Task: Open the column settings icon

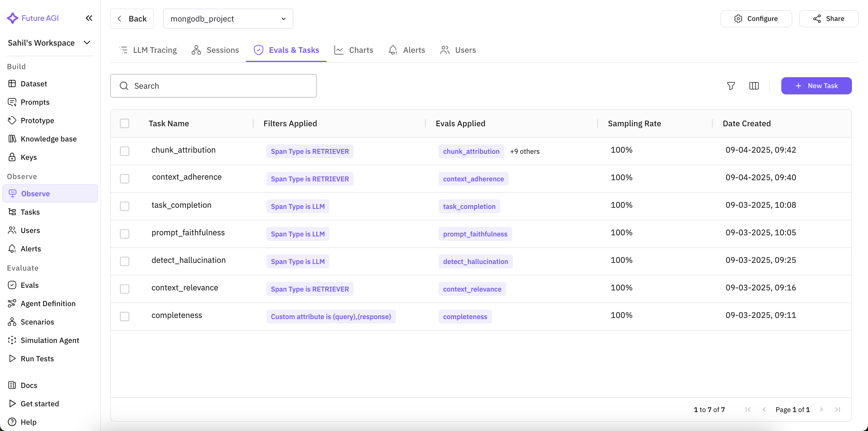Action: 754,86
